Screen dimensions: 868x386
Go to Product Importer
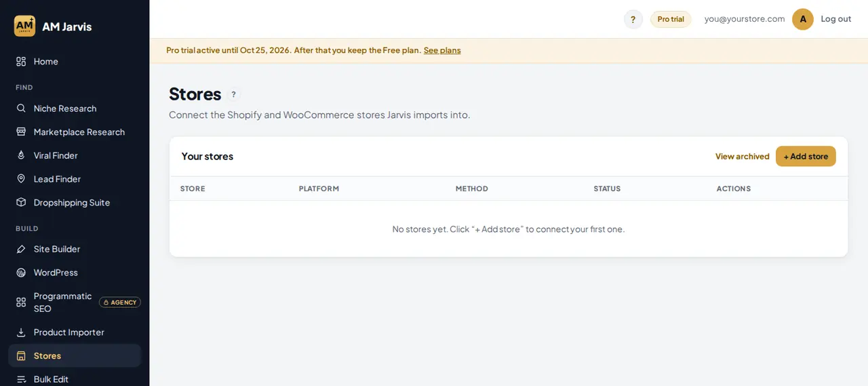75,332
